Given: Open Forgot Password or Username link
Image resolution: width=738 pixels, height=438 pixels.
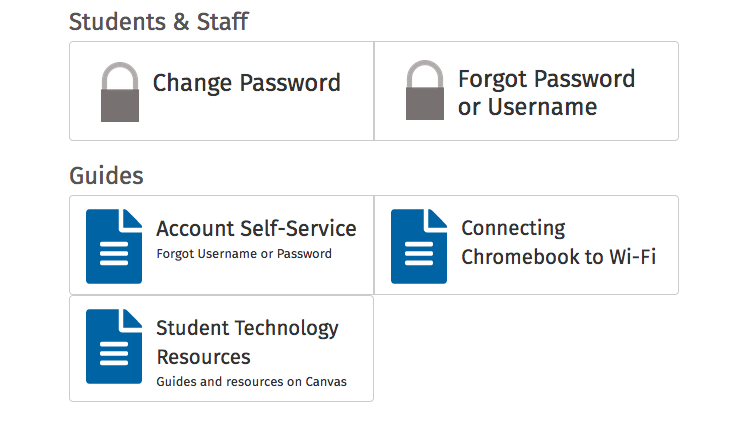Looking at the screenshot, I should (x=546, y=93).
